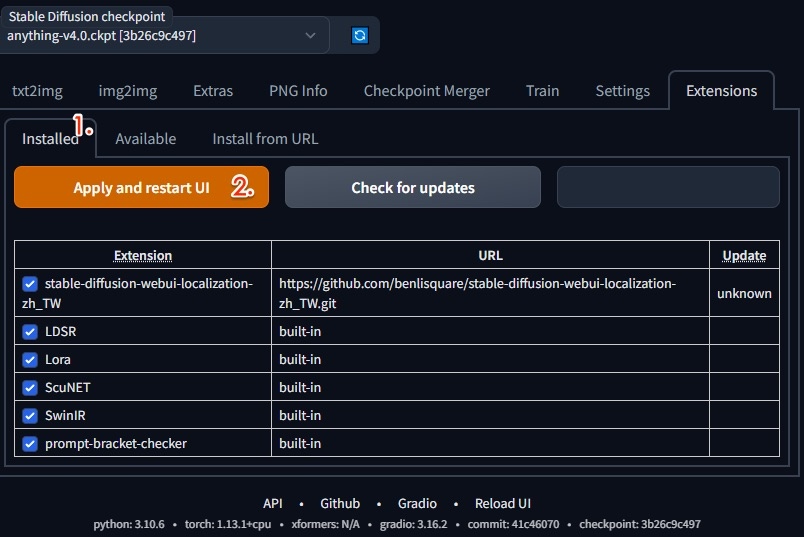The height and width of the screenshot is (537, 804).
Task: Open the Settings tab
Action: point(622,91)
